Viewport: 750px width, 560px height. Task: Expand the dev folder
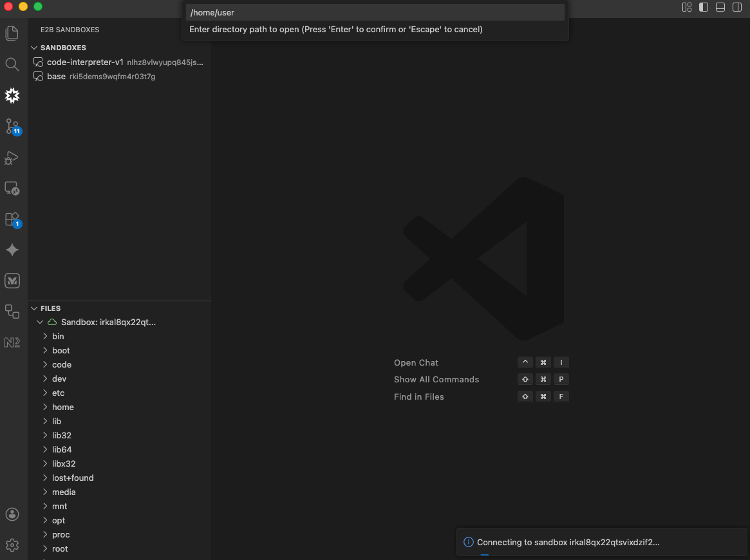point(45,378)
